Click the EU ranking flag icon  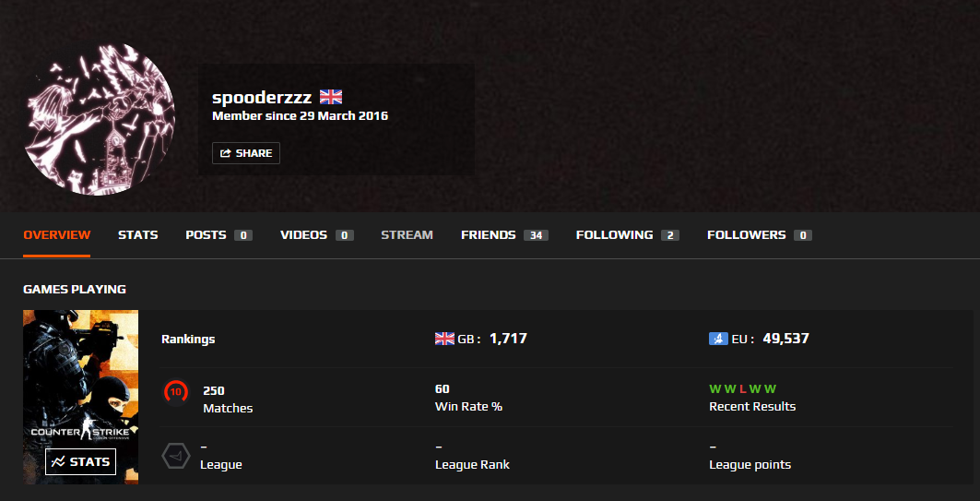pyautogui.click(x=719, y=339)
